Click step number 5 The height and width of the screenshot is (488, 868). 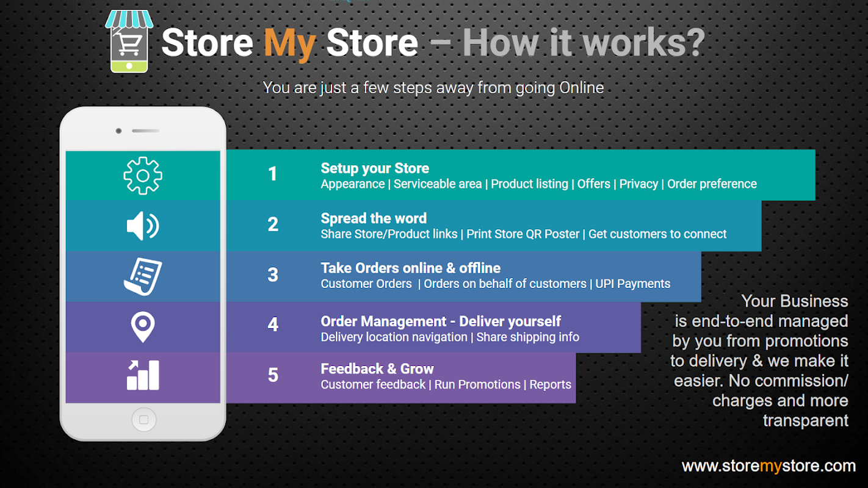tap(273, 375)
